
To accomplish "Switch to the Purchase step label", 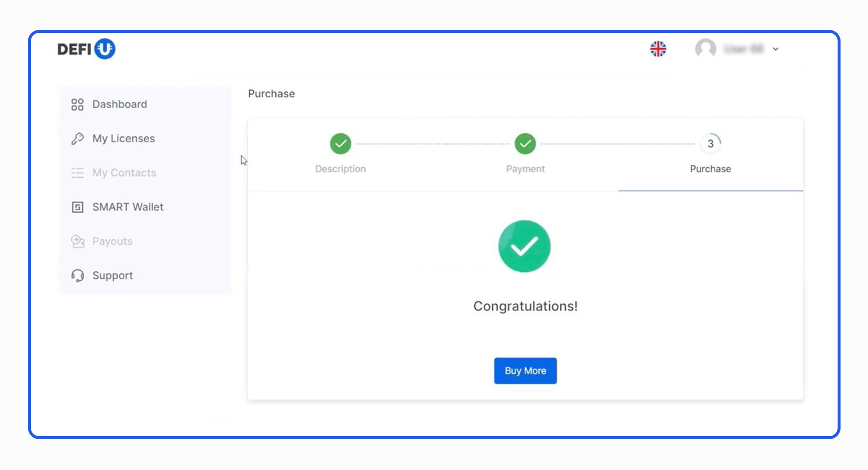I will click(710, 169).
